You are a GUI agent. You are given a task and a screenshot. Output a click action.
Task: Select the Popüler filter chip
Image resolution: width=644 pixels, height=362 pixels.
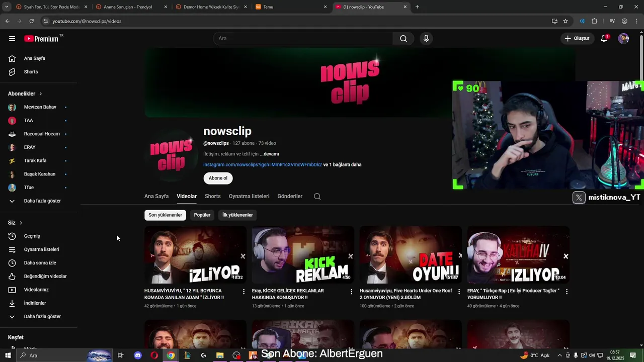(202, 215)
